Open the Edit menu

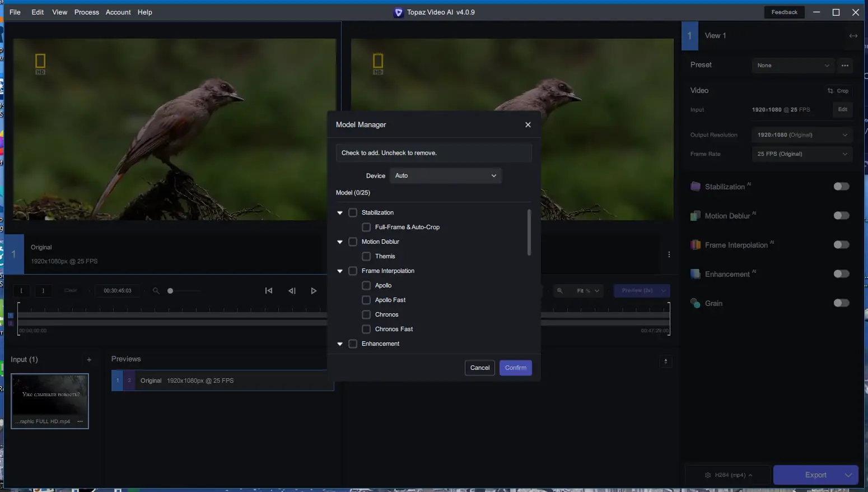38,12
